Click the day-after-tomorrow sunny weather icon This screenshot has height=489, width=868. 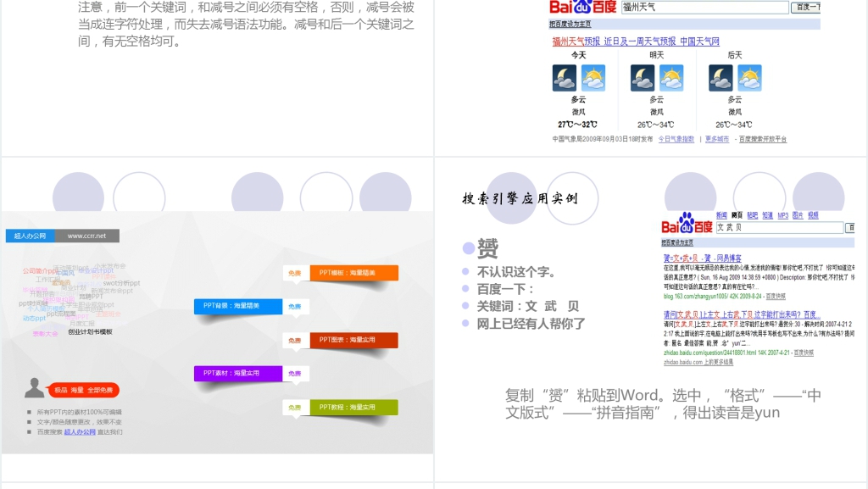tap(749, 78)
